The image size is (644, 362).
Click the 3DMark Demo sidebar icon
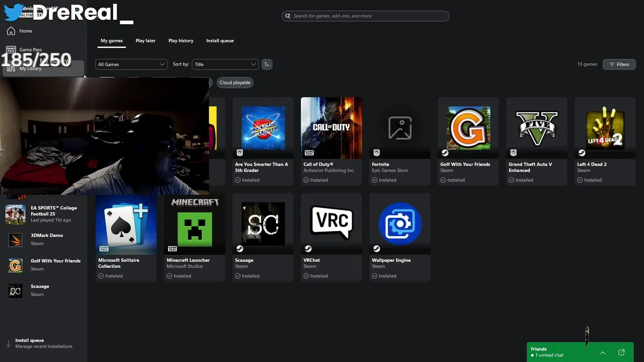tap(16, 240)
